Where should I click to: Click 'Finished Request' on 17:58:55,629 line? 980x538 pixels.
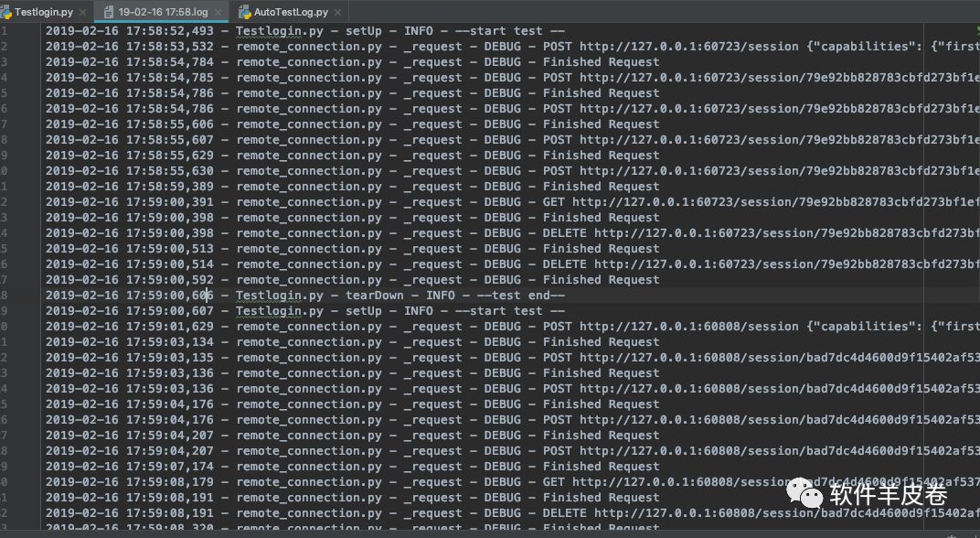click(601, 156)
